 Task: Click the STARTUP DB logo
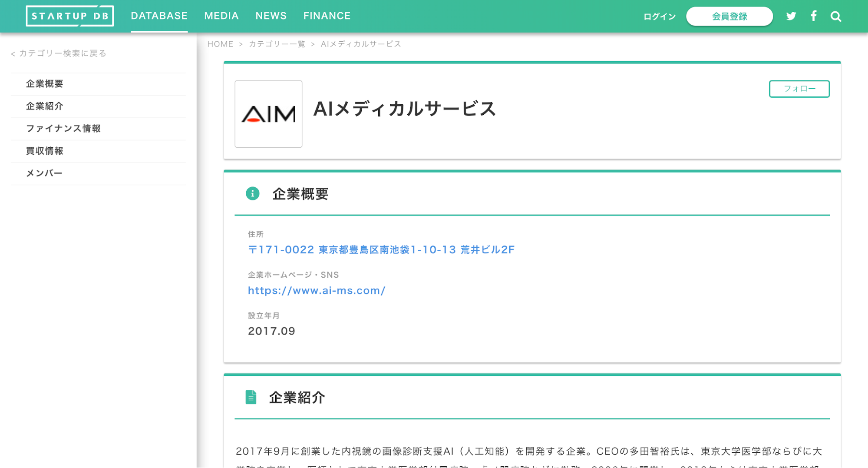69,16
